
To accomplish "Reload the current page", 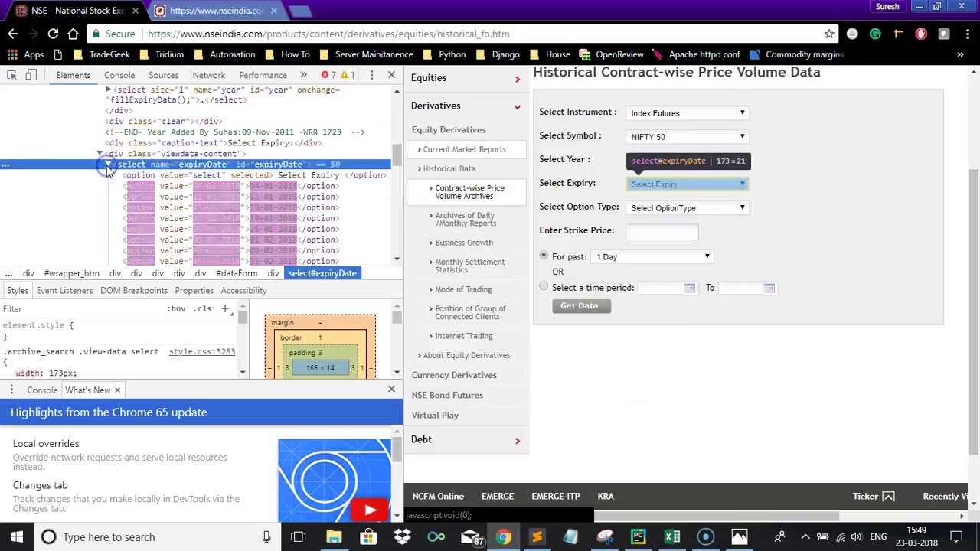I will (x=53, y=34).
